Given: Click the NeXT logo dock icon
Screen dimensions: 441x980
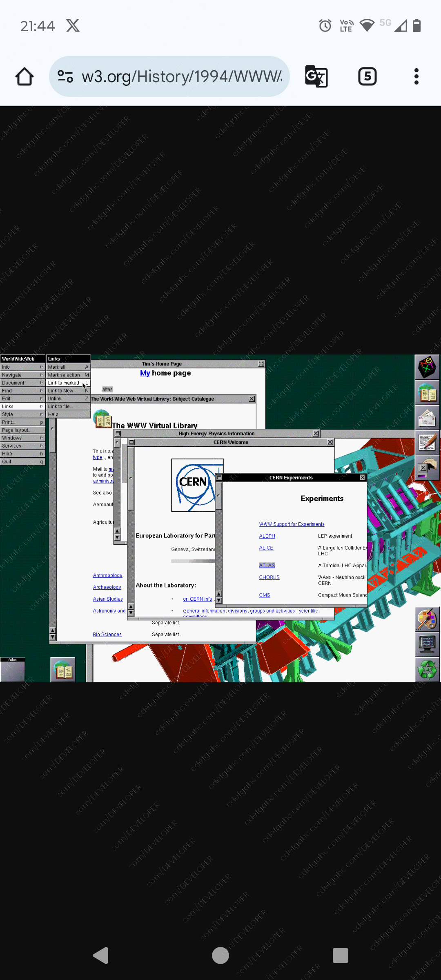Looking at the screenshot, I should click(x=427, y=367).
